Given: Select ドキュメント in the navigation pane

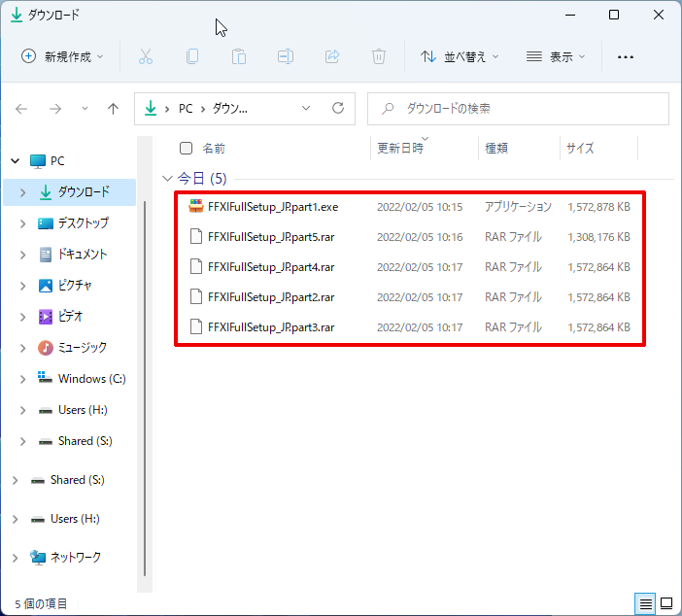Looking at the screenshot, I should pyautogui.click(x=83, y=254).
